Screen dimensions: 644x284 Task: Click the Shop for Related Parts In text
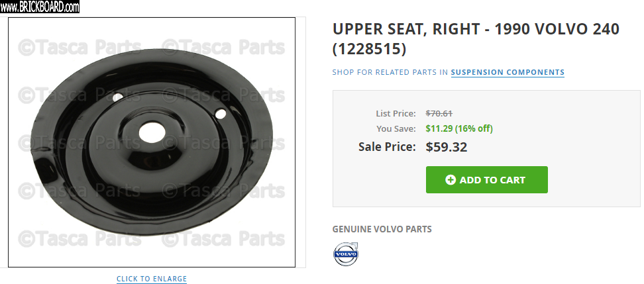[390, 72]
